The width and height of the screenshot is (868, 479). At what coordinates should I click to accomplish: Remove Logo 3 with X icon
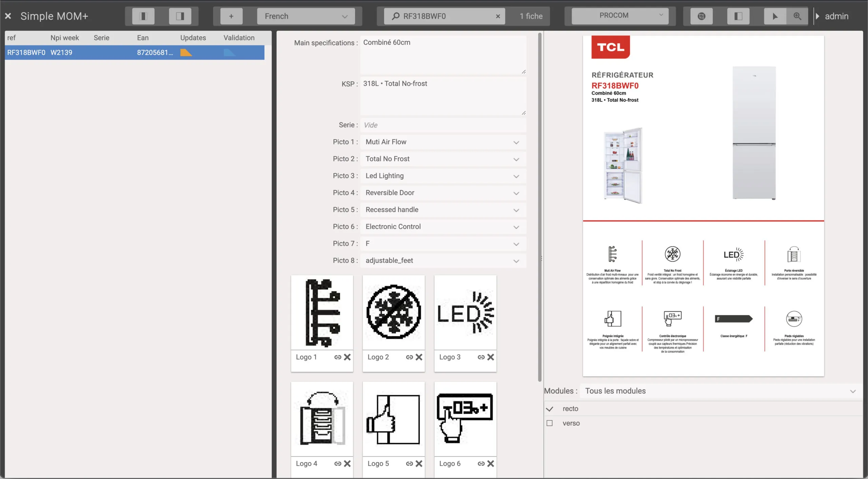click(491, 357)
